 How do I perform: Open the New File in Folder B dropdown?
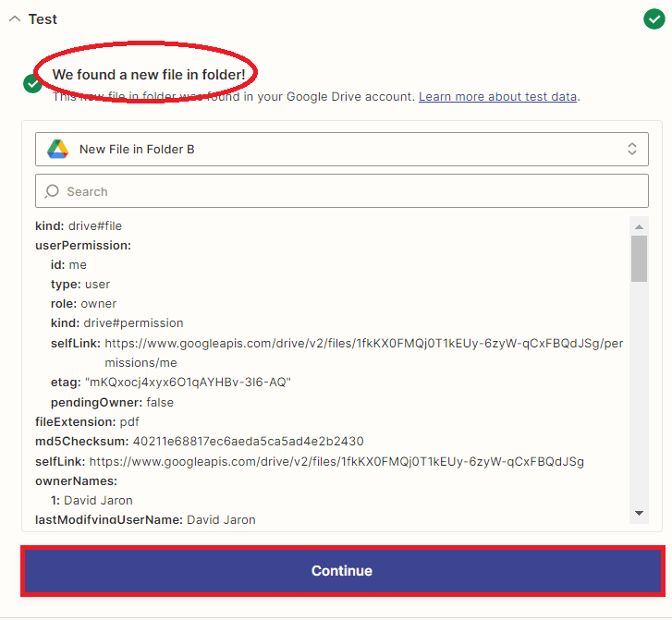[341, 149]
